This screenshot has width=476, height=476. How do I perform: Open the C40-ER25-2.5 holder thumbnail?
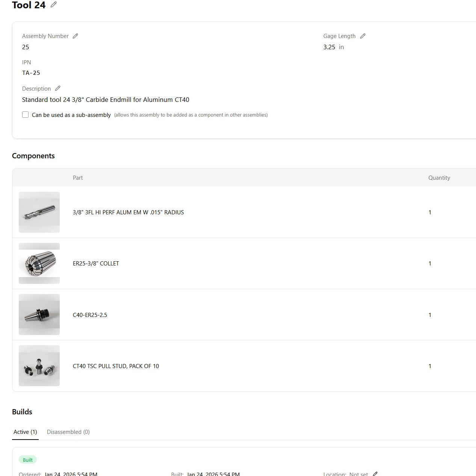[39, 314]
